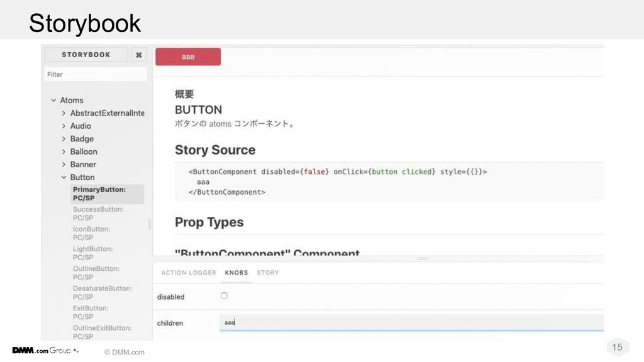Switch to the ACTION LOGGER tab
The image size is (644, 362).
[x=189, y=273]
